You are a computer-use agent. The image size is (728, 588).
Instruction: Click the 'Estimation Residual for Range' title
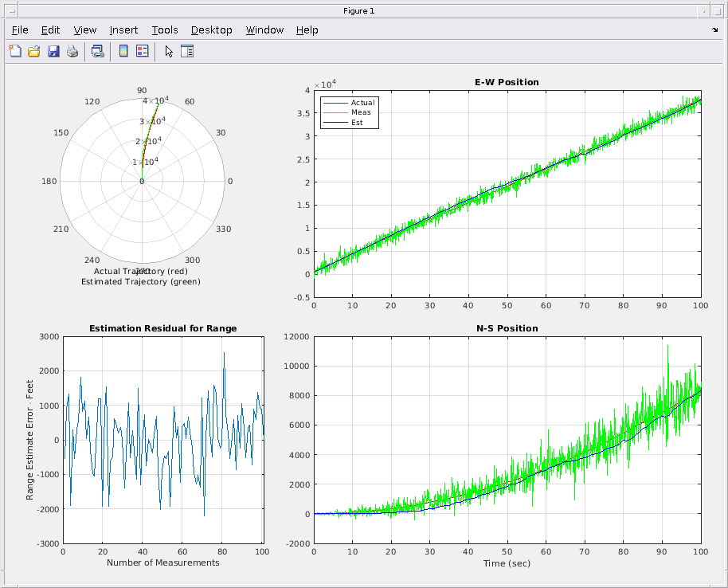point(162,328)
